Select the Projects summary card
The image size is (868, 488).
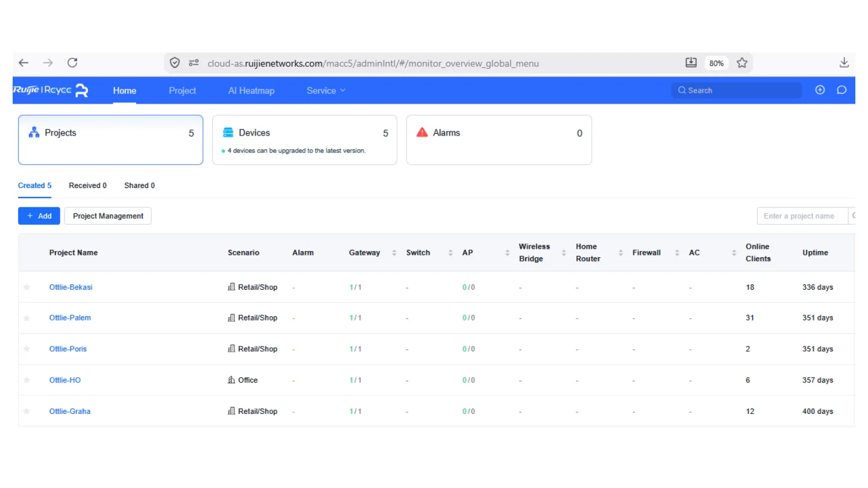111,140
